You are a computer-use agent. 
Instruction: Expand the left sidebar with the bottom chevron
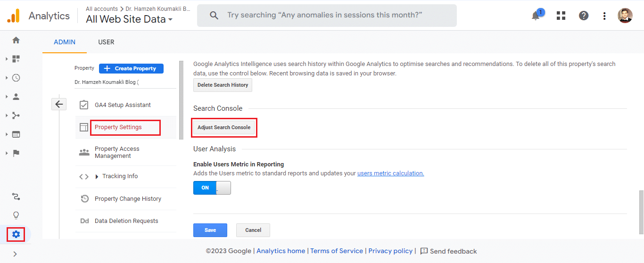click(x=15, y=254)
